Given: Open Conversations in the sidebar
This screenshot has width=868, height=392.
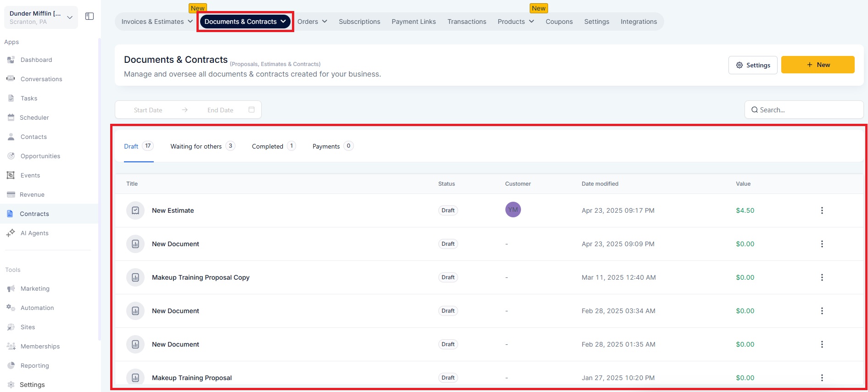Looking at the screenshot, I should point(41,79).
